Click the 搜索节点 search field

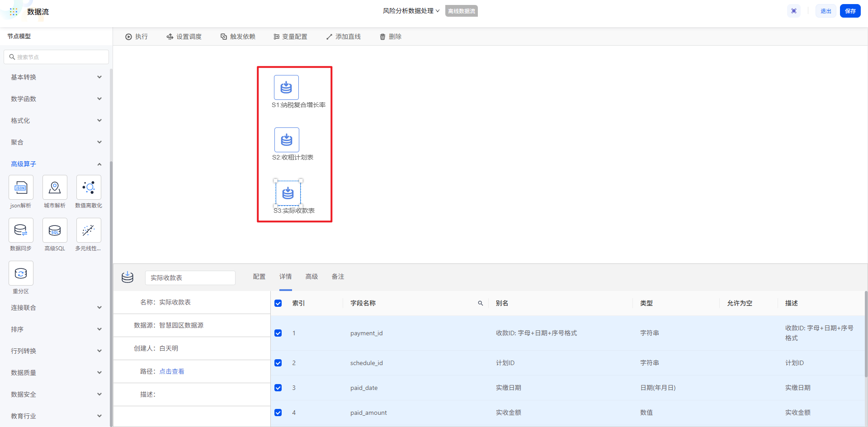pyautogui.click(x=56, y=57)
